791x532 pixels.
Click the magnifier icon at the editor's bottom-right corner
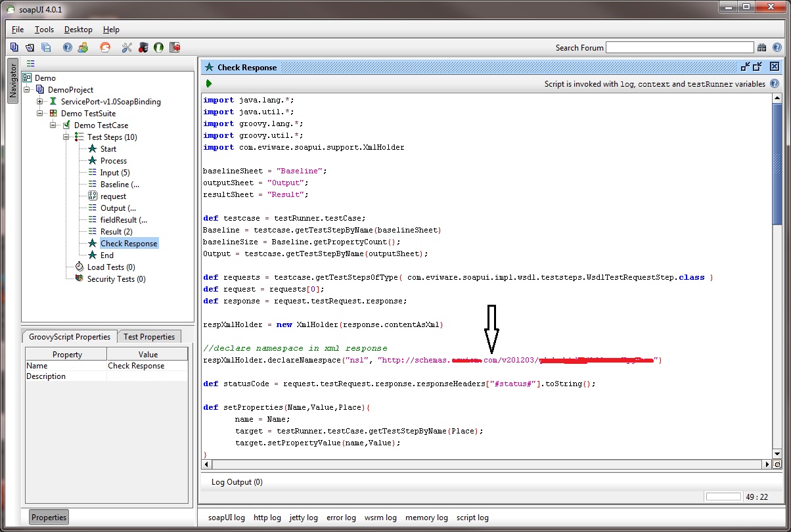777,464
